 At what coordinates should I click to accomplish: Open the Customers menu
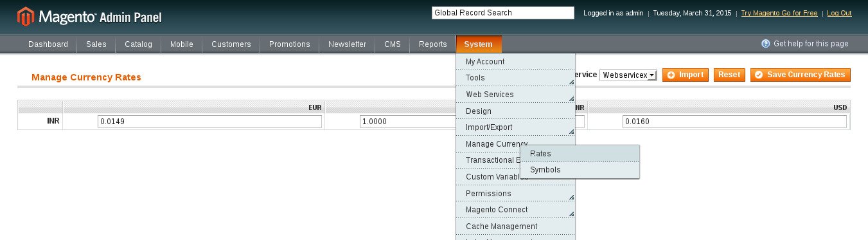[x=231, y=44]
